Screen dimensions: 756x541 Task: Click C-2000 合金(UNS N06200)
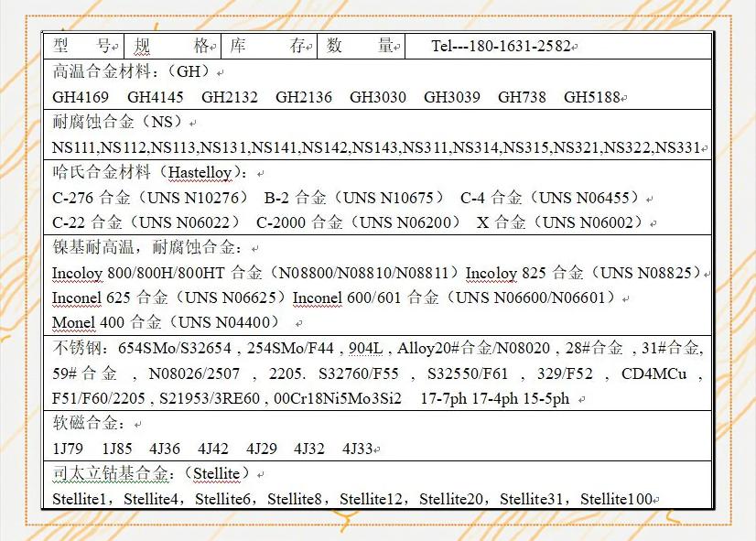click(359, 222)
